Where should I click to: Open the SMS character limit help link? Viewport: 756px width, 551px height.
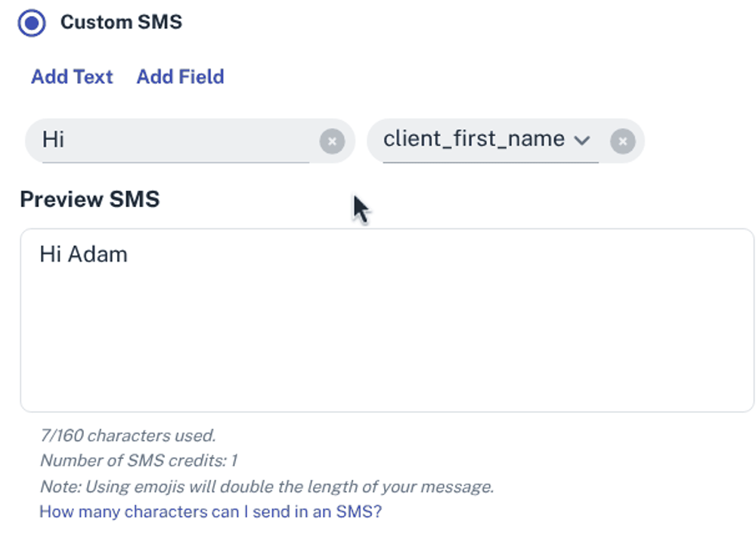tap(210, 512)
